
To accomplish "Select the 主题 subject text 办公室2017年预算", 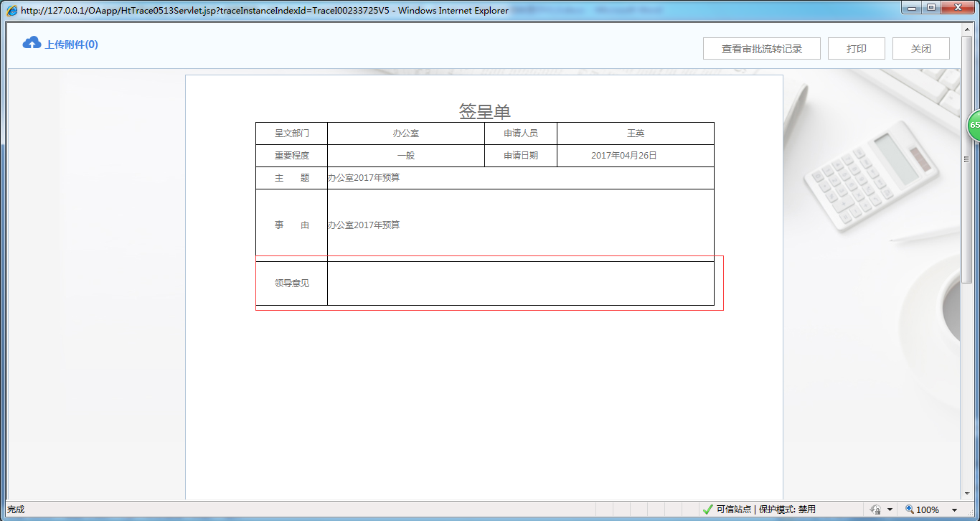I will pyautogui.click(x=363, y=177).
